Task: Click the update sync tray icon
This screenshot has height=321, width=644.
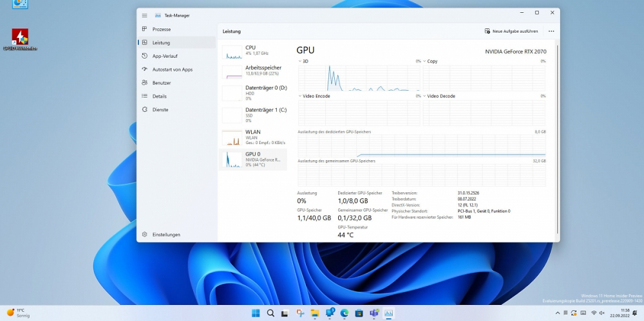Action: [574, 313]
